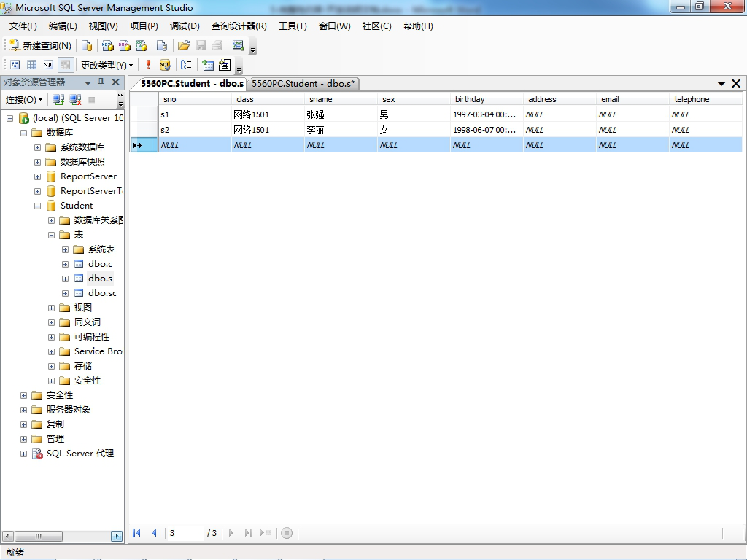Click the current row number field
Image resolution: width=747 pixels, height=560 pixels.
point(185,533)
